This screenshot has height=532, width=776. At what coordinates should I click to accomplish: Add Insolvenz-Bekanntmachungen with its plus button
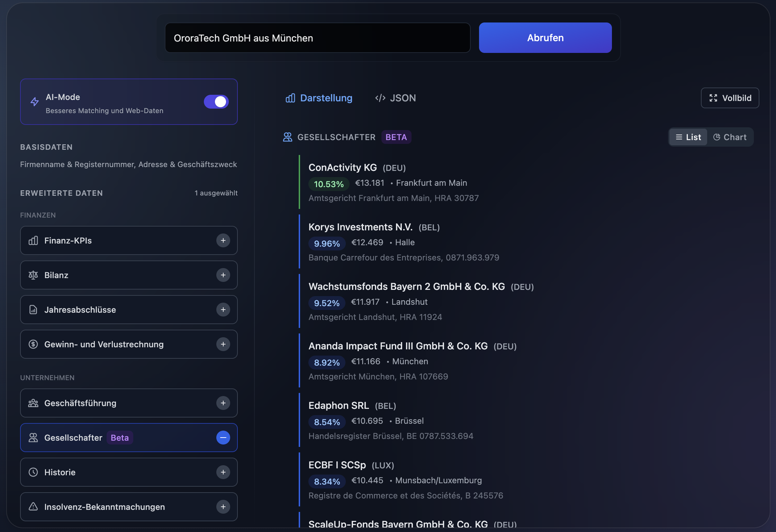pyautogui.click(x=223, y=507)
